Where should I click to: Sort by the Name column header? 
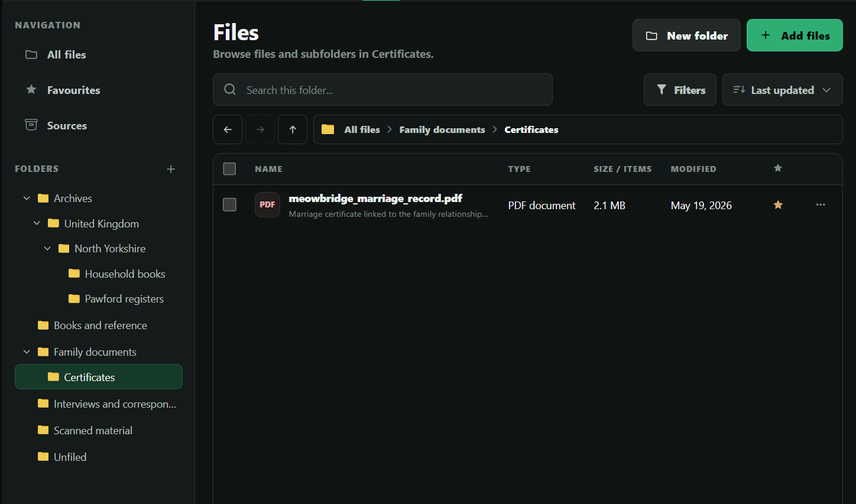[x=268, y=169]
